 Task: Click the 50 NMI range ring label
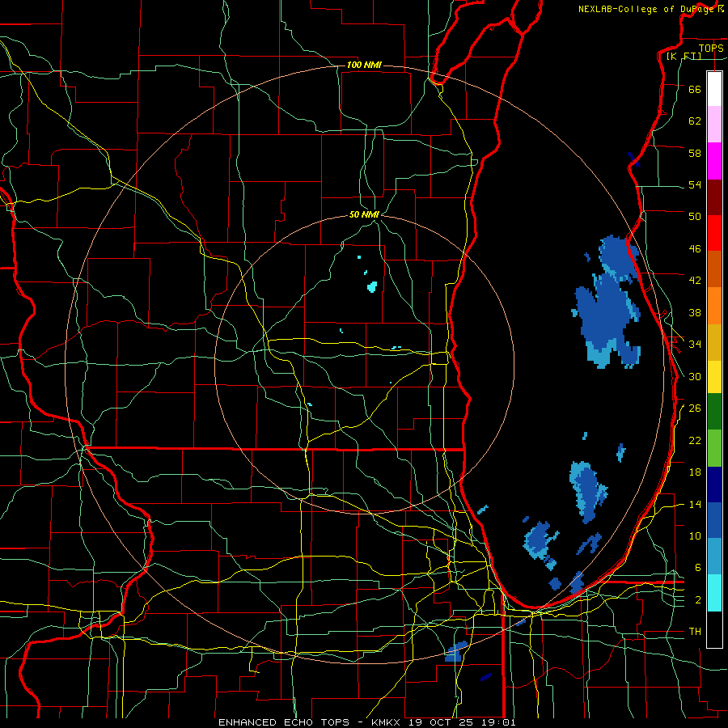(364, 214)
